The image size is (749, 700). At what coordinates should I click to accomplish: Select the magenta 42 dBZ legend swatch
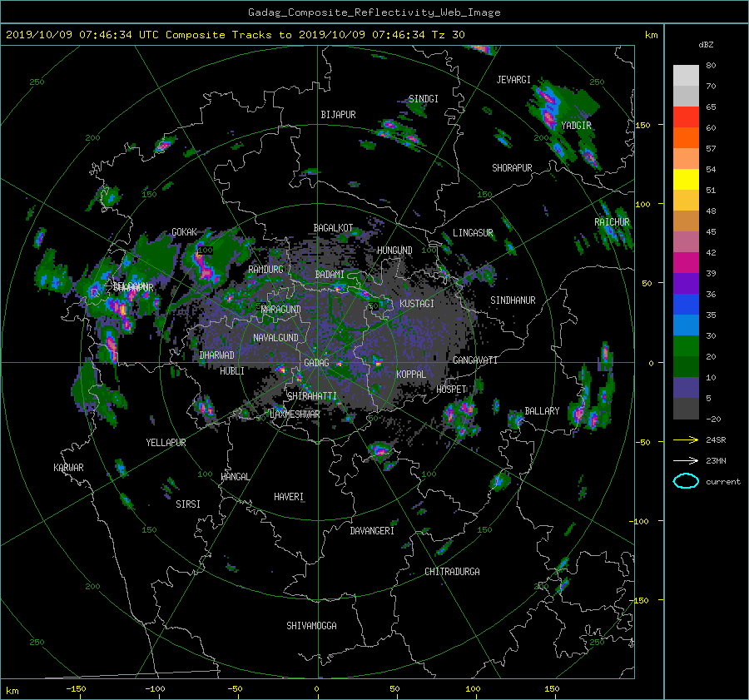pos(686,262)
